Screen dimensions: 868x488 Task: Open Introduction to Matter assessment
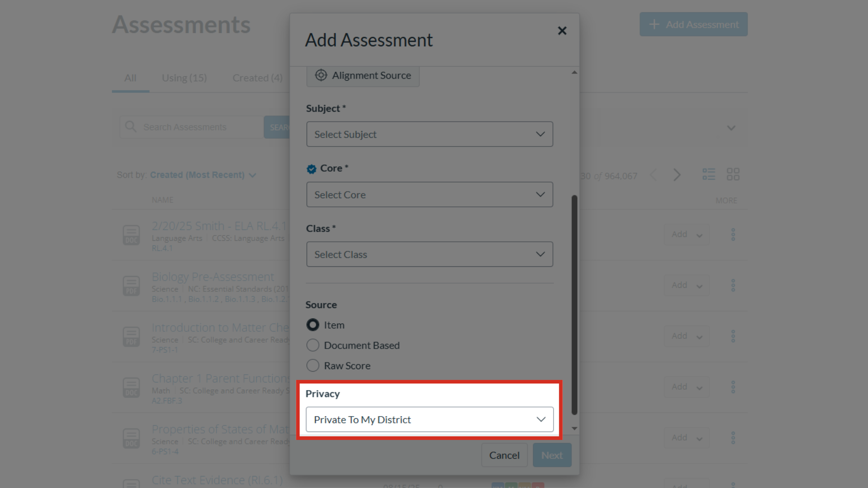click(220, 328)
